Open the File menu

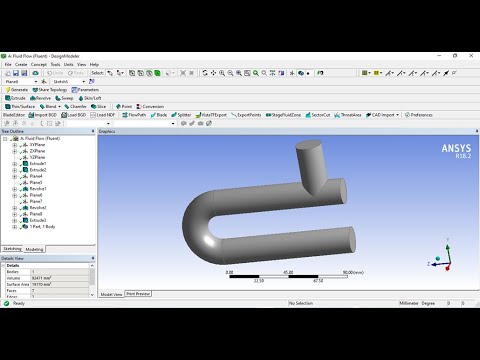[x=8, y=64]
